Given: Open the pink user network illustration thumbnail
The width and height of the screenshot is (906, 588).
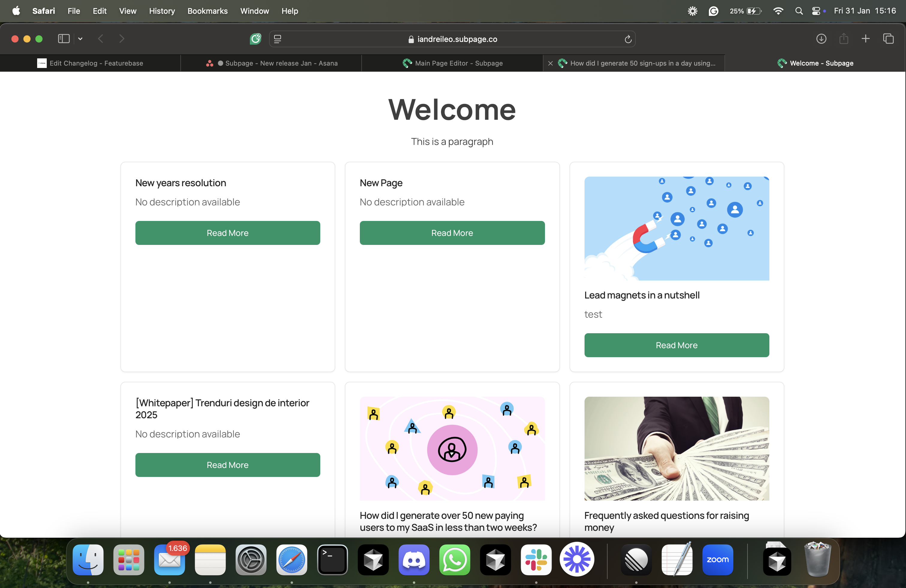Looking at the screenshot, I should pyautogui.click(x=452, y=448).
